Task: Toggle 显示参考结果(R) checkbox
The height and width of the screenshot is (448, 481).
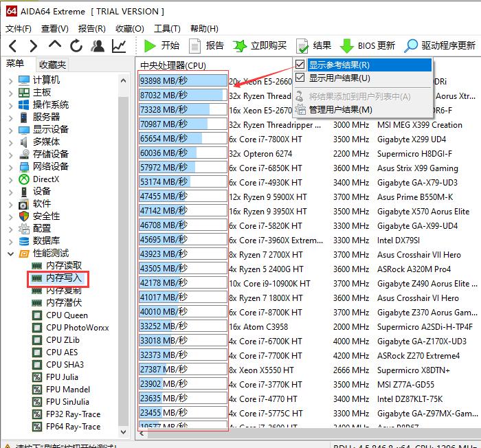Action: (300, 65)
